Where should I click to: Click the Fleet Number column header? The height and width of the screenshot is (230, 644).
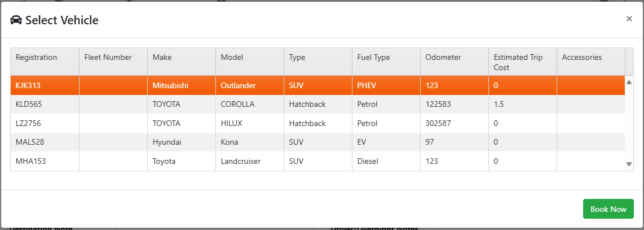click(113, 62)
